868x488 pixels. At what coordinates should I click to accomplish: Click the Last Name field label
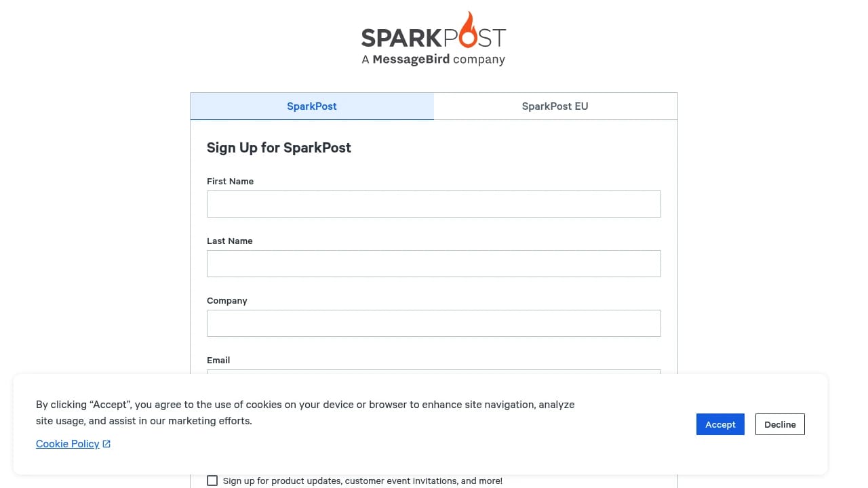pyautogui.click(x=229, y=241)
